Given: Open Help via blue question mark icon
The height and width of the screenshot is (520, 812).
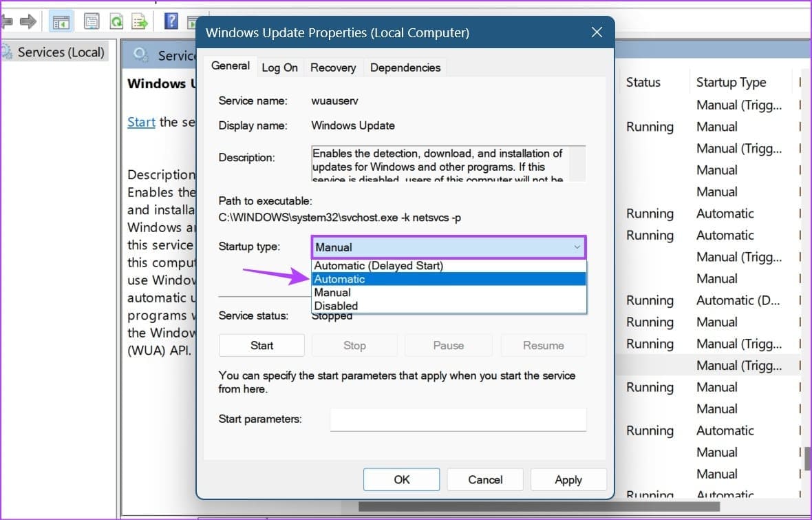Looking at the screenshot, I should [x=171, y=21].
